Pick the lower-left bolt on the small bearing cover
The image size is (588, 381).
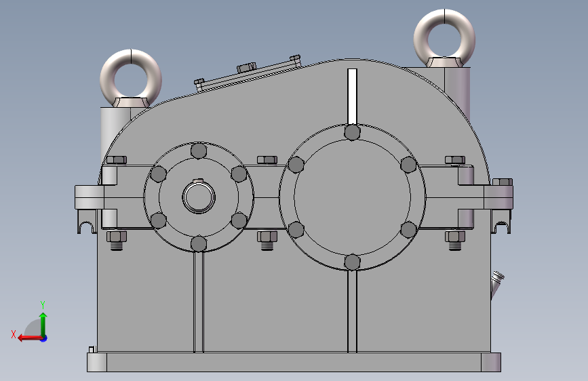click(158, 220)
